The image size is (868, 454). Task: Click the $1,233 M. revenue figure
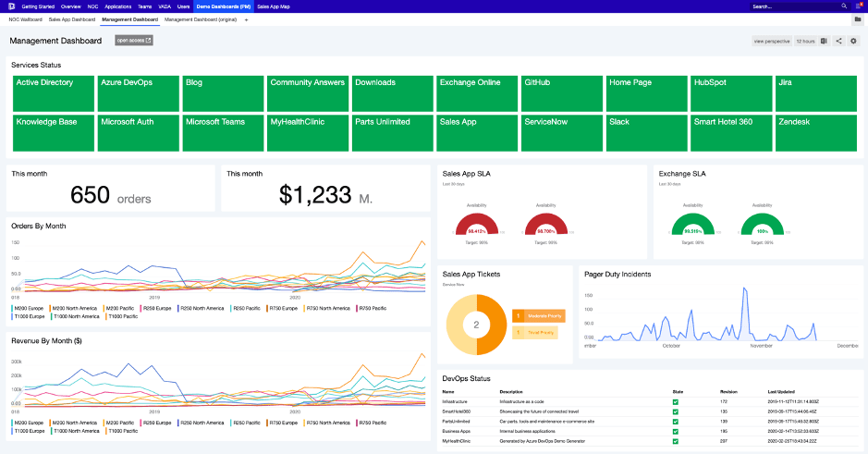click(x=325, y=195)
